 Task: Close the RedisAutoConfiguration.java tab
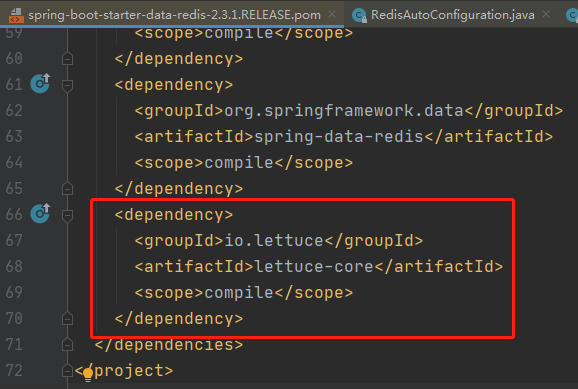click(546, 14)
